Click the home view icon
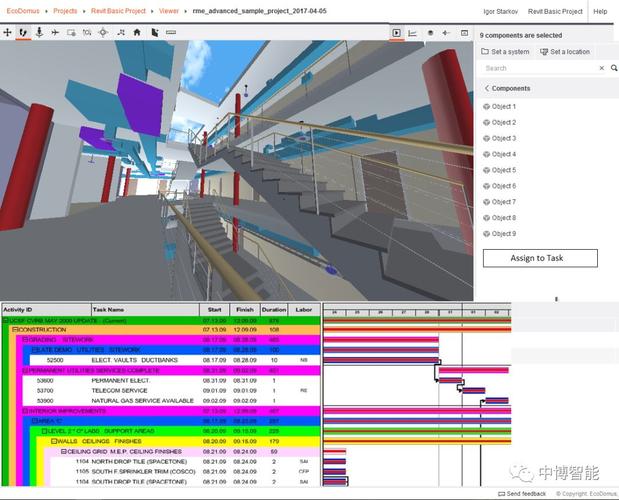 point(137,32)
